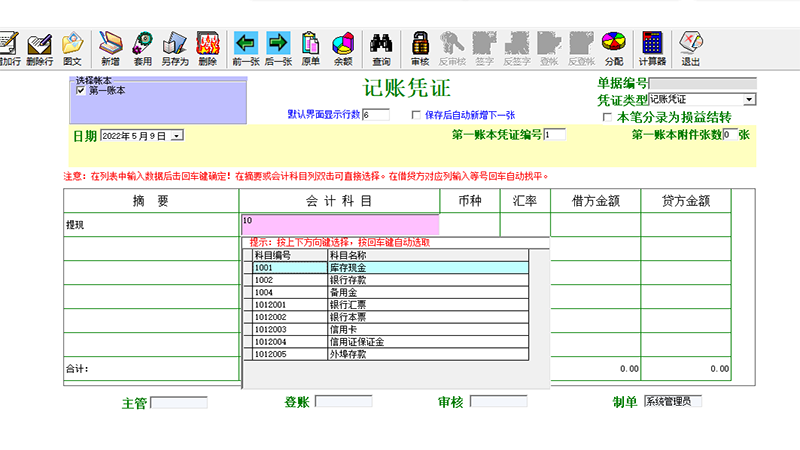Click the add row (加行) toolbar icon
The height and width of the screenshot is (450, 800).
click(x=9, y=48)
